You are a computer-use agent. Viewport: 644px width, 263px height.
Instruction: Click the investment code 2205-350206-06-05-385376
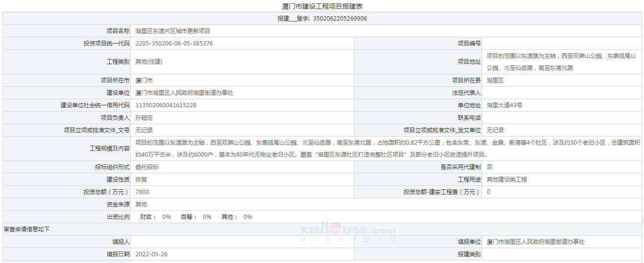tap(174, 44)
